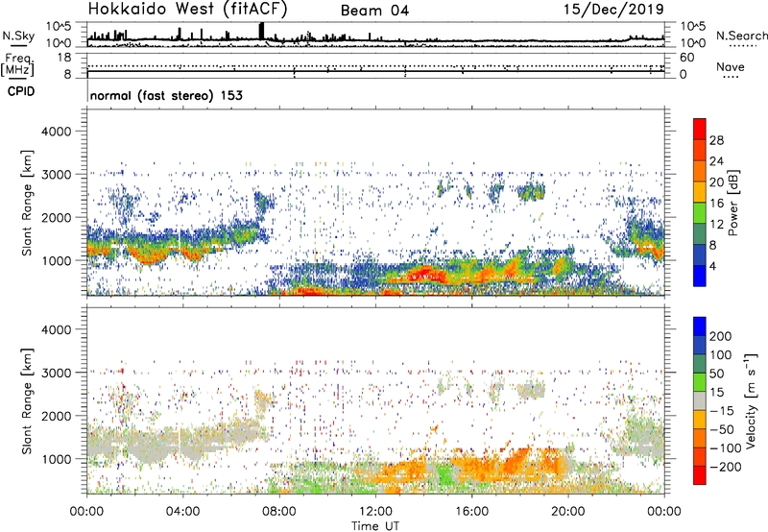Click the -200 label on Velocity colorbar
The height and width of the screenshot is (532, 768).
tap(726, 467)
